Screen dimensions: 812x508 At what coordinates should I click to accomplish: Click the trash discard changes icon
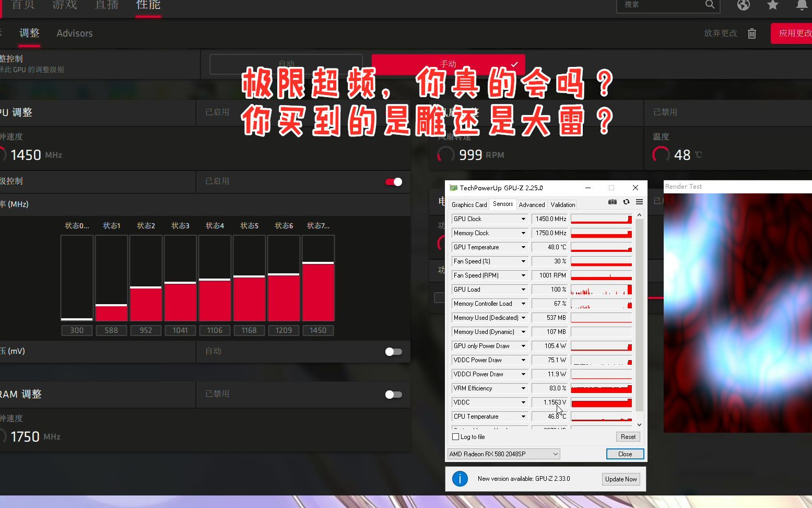coord(752,33)
